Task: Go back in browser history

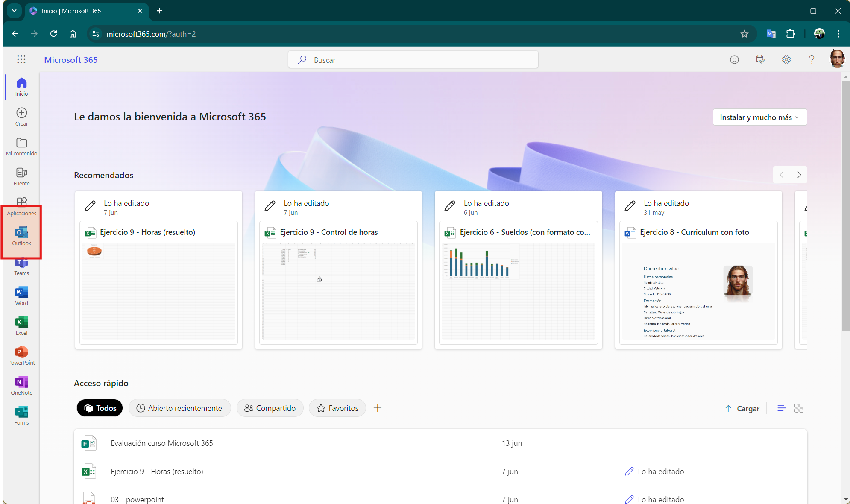Action: click(15, 34)
